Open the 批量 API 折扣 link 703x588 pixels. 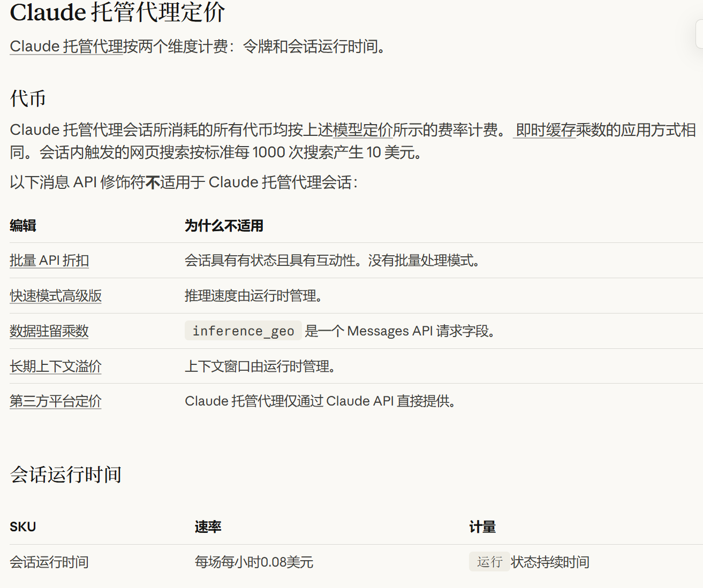(x=49, y=261)
